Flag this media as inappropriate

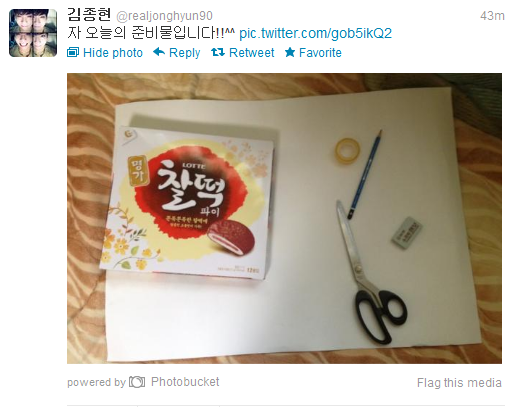coord(459,382)
